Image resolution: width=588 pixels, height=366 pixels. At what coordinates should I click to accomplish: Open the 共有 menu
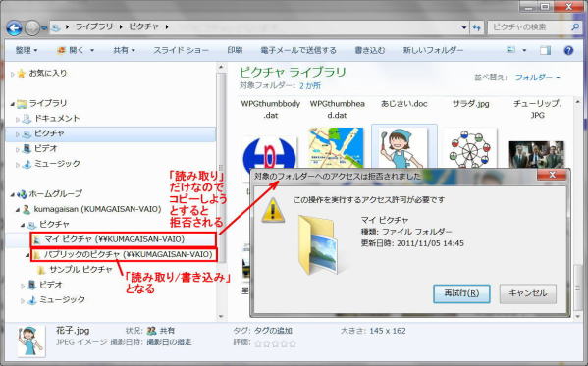(x=124, y=50)
